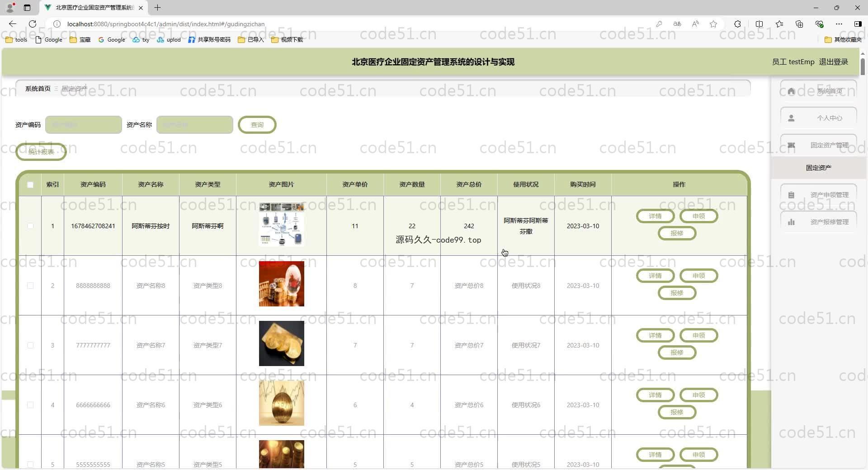This screenshot has width=868, height=470.
Task: Open browser extensions puzzle icon
Action: 737,24
